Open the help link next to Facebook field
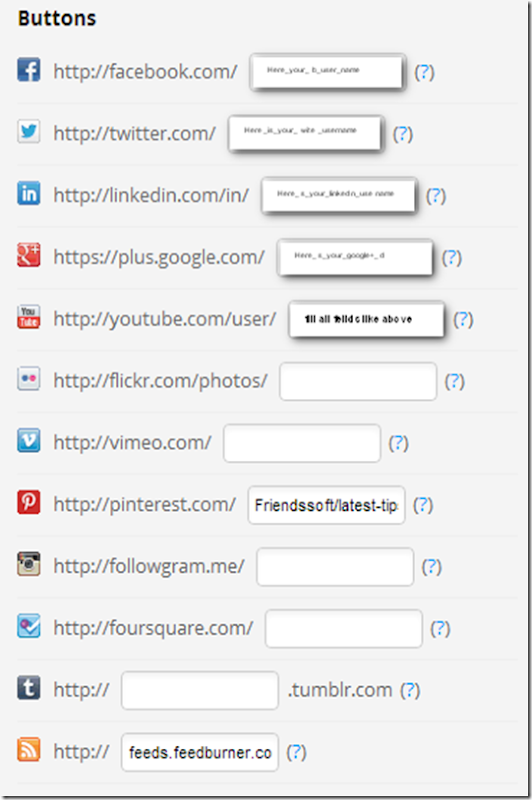Viewport: 532px width, 800px height. tap(424, 72)
